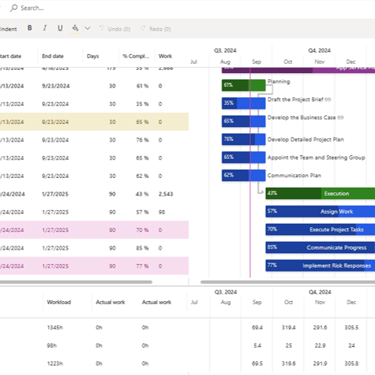
Task: Click the Days column header
Action: (x=93, y=56)
